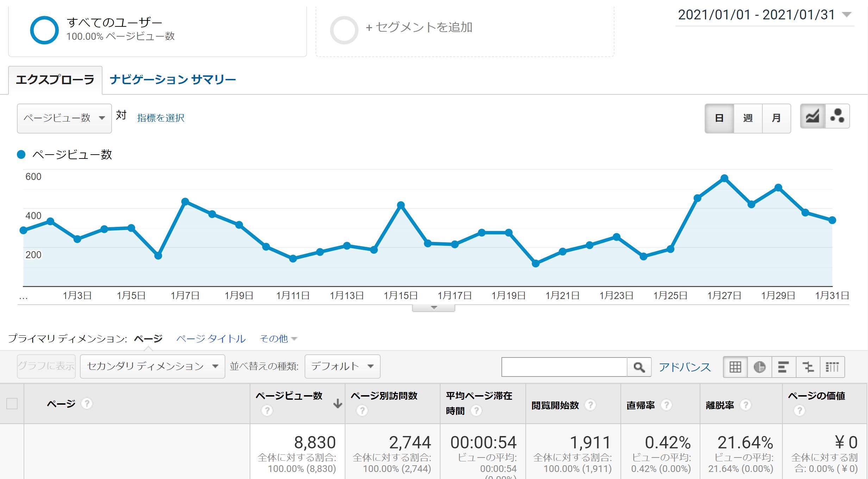The width and height of the screenshot is (868, 479).
Task: Click the search magnifier icon
Action: (639, 367)
